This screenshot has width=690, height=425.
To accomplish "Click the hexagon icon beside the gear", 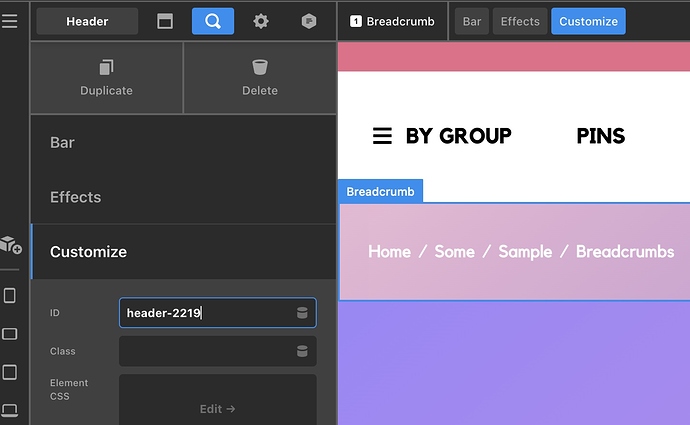I will pos(309,21).
